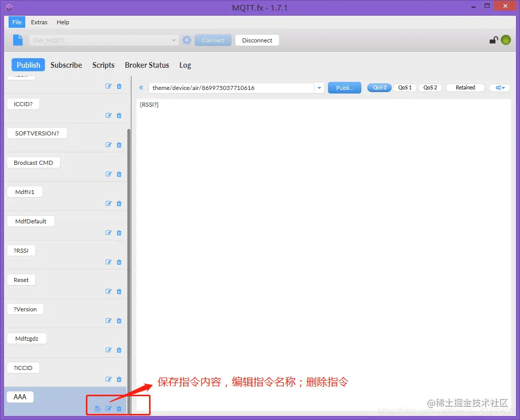520x420 pixels.
Task: Edit the Brodcast CMD message name
Action: tap(109, 174)
